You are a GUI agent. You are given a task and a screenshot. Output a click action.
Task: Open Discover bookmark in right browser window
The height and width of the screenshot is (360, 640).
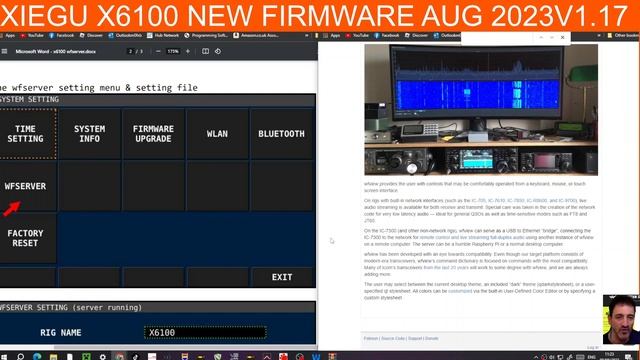416,36
